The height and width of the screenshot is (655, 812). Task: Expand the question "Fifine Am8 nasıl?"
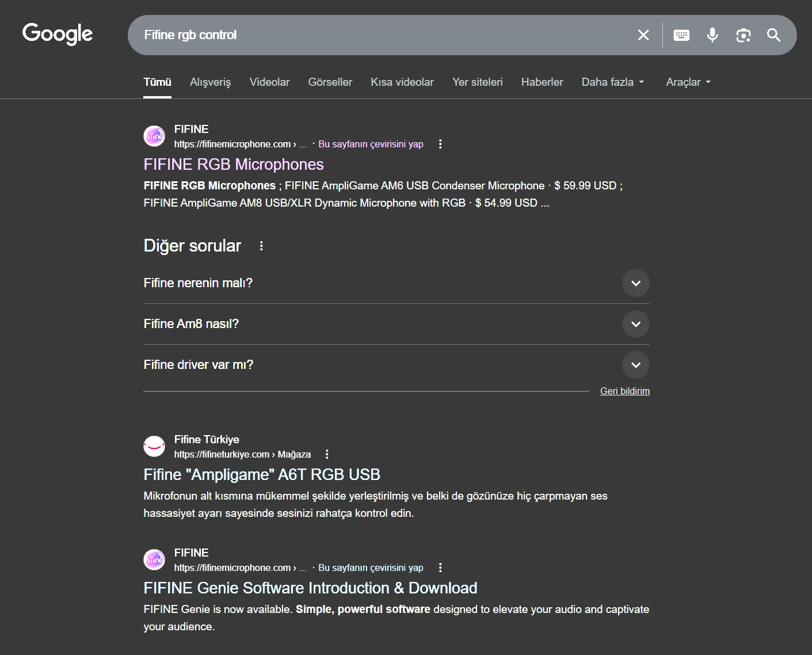[x=635, y=324]
